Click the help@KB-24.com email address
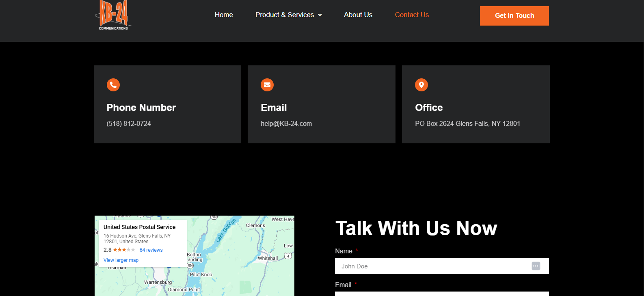The image size is (644, 296). tap(286, 123)
